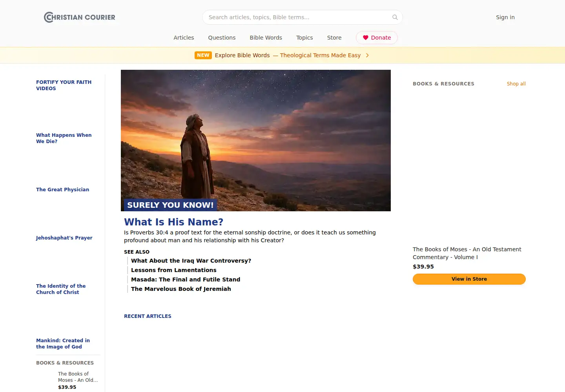Viewport: 565px width, 392px height.
Task: Click the heart icon on Donate
Action: pos(366,38)
